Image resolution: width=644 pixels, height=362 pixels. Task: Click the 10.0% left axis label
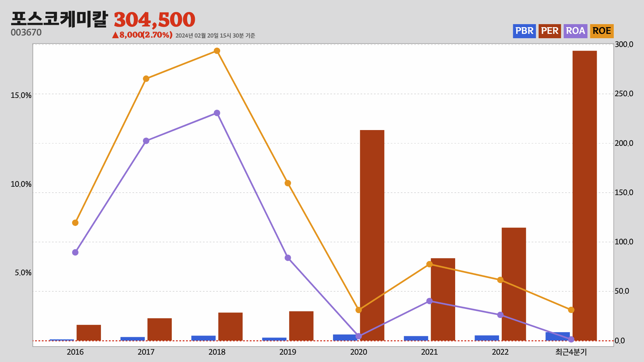21,184
